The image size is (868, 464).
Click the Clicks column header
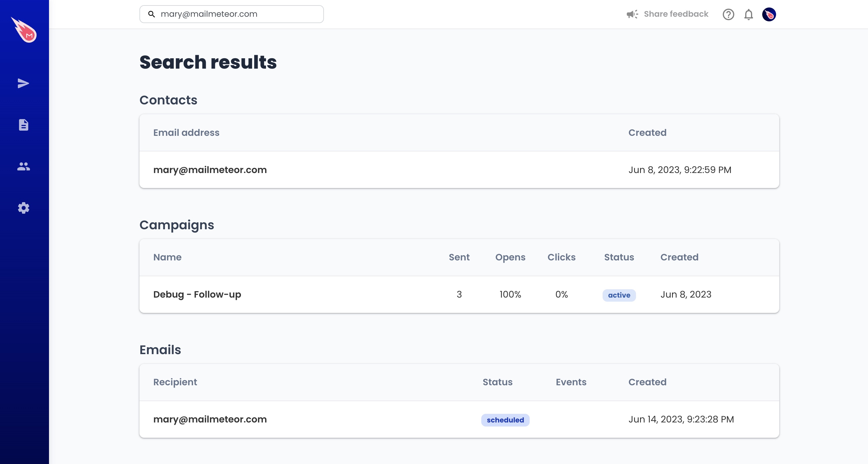coord(561,257)
